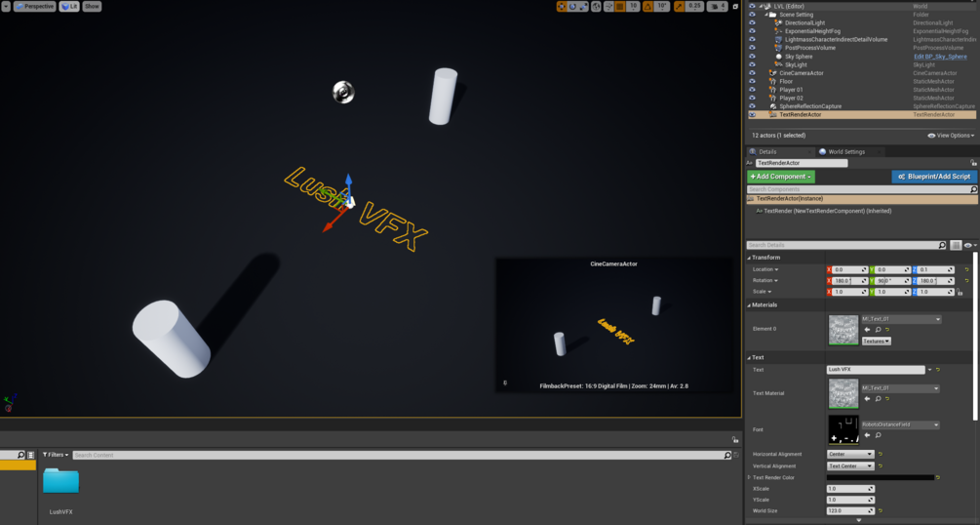Screen dimensions: 980x525
Task: Click the maximize viewport icon
Action: [735, 6]
